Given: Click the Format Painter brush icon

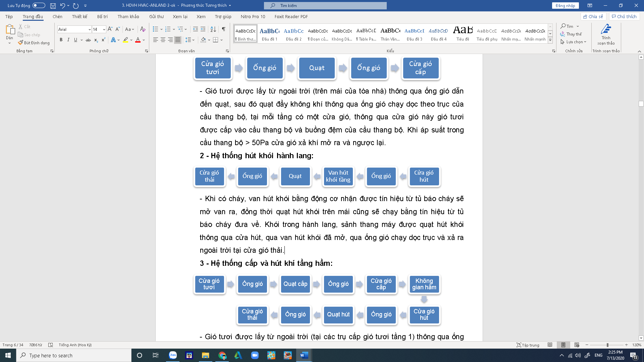Looking at the screenshot, I should 21,43.
